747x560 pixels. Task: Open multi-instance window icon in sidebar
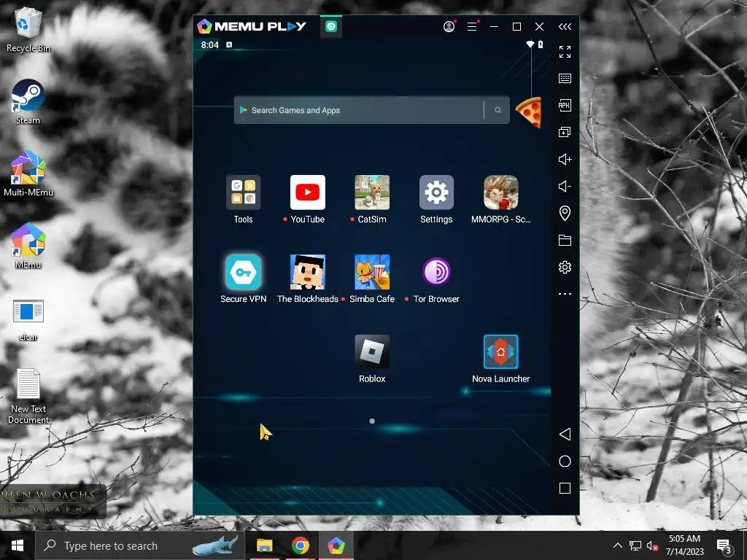click(565, 132)
